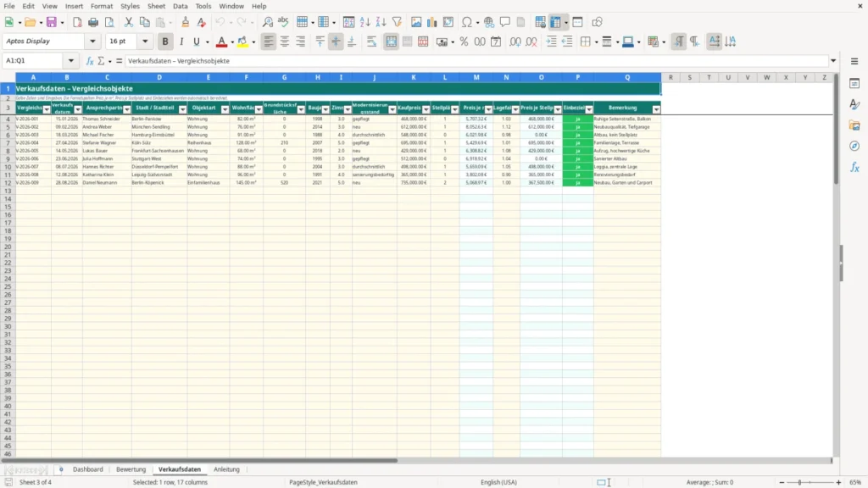Open the Styles icon in sidebar

[854, 104]
